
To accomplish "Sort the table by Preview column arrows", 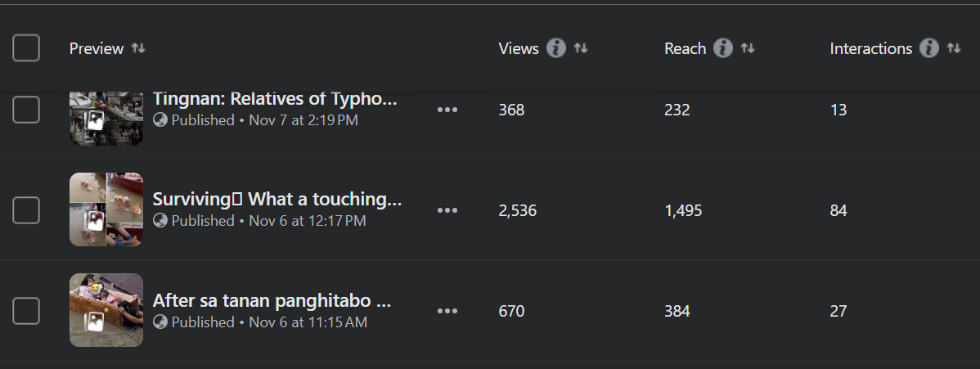I will click(138, 48).
